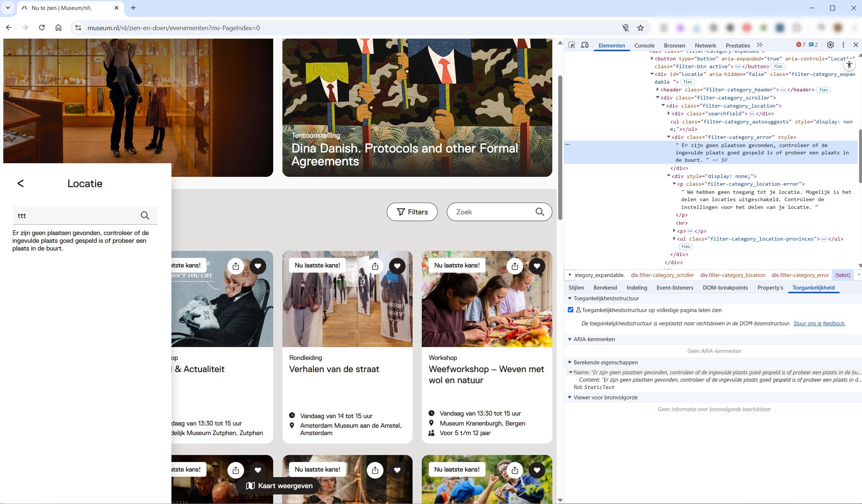The height and width of the screenshot is (504, 862).
Task: Collapse the Name computed property row
Action: (570, 372)
